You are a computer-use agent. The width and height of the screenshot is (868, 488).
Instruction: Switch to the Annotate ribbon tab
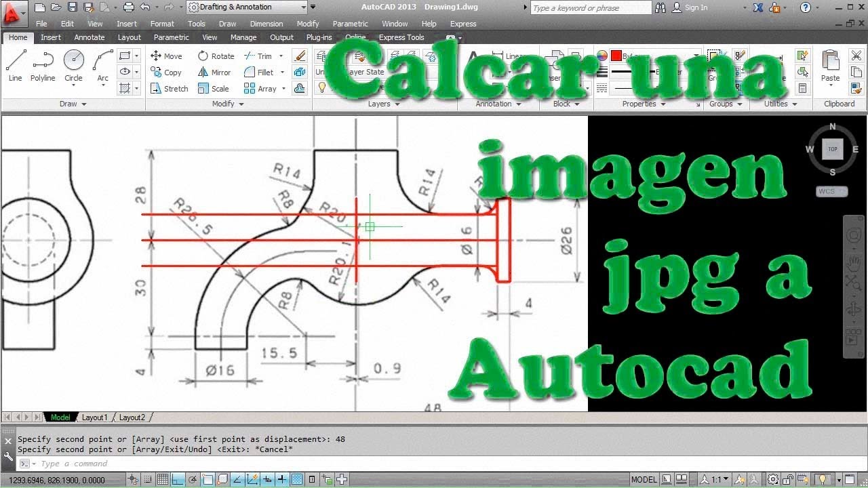90,37
